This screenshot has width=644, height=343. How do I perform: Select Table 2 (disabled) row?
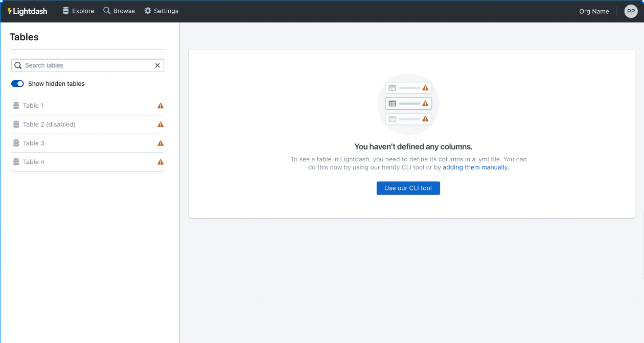click(87, 125)
